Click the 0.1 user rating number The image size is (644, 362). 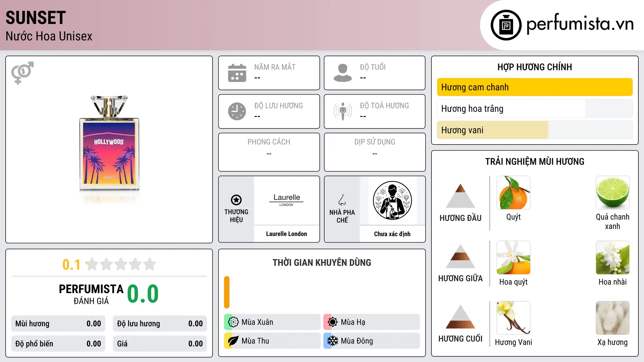click(x=71, y=265)
